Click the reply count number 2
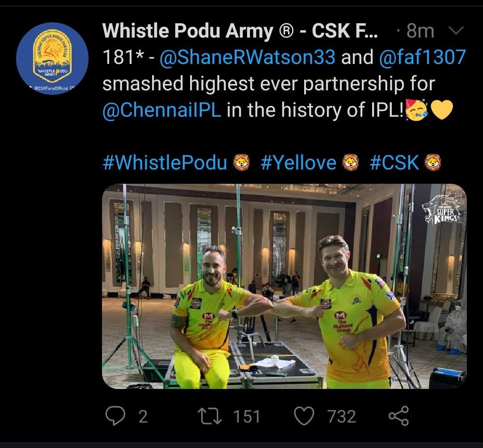Screen dimensions: 483x448 pos(143,416)
